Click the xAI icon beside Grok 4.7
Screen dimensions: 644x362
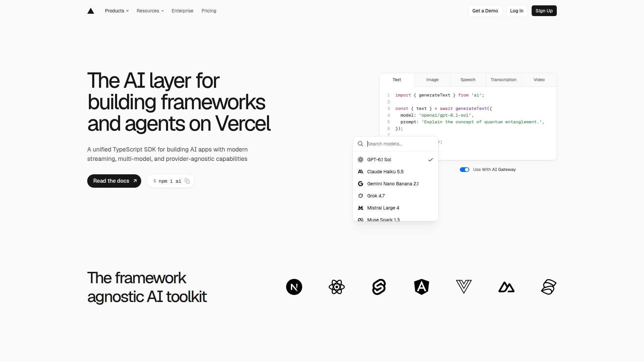(x=361, y=196)
